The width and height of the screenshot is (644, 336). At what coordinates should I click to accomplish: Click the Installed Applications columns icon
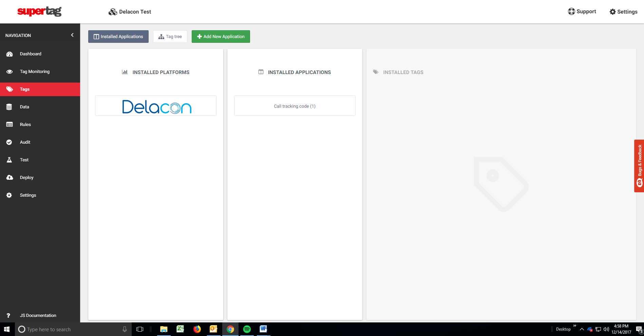(261, 72)
